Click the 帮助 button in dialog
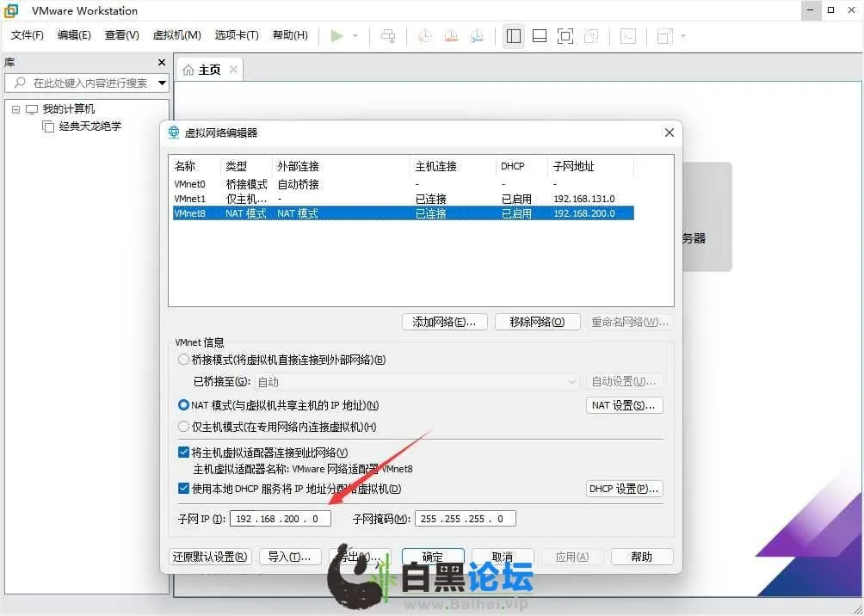 tap(642, 557)
